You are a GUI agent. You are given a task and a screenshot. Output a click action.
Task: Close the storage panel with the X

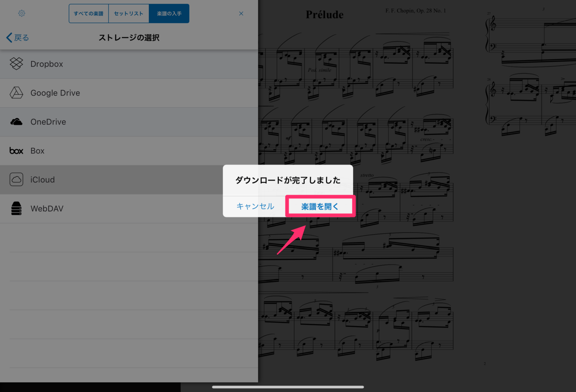(x=241, y=13)
